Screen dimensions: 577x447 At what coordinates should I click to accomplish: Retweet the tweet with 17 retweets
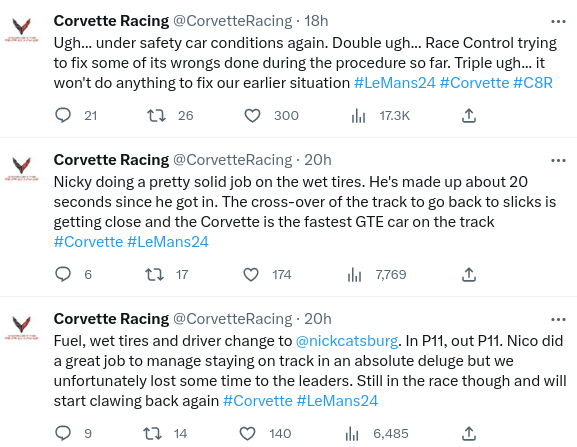155,274
